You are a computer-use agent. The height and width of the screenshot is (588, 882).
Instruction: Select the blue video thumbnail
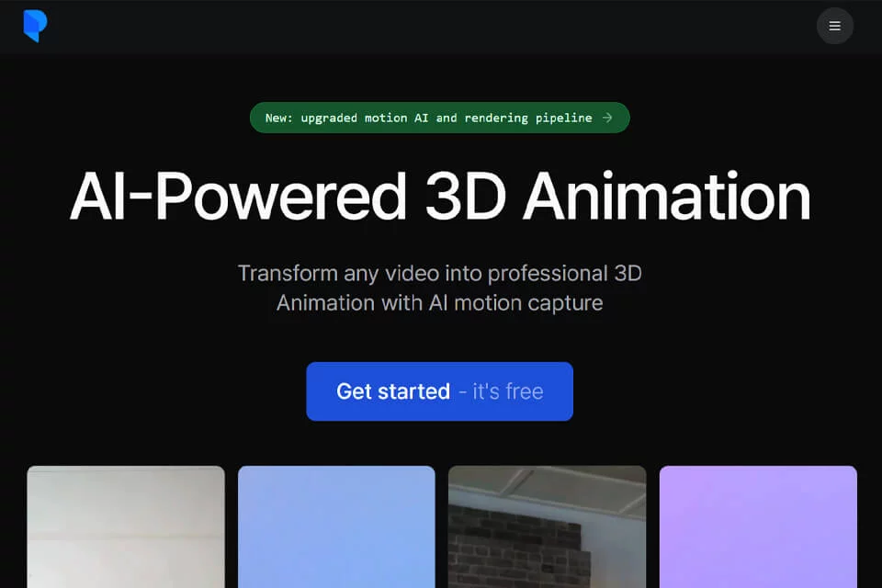pyautogui.click(x=336, y=526)
